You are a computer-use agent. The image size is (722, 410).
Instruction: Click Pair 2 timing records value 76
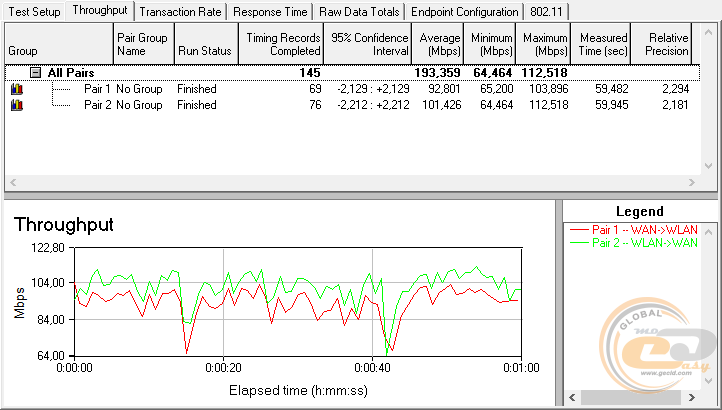point(315,105)
